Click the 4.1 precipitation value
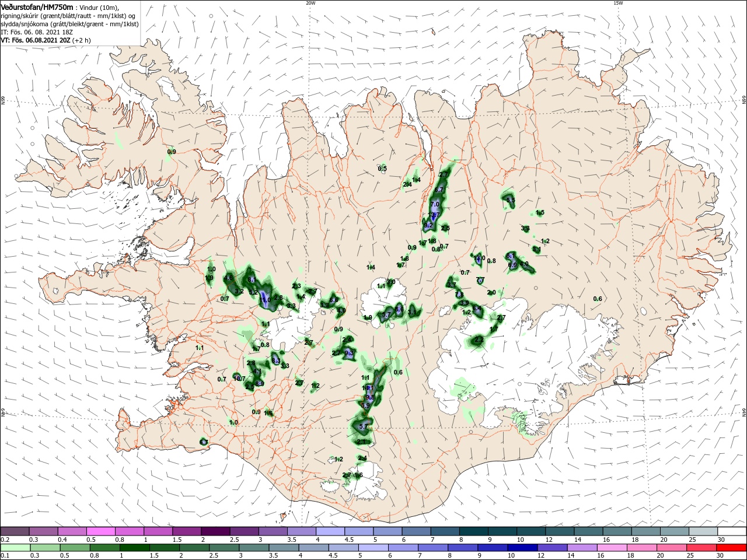This screenshot has width=747, height=560. (257, 372)
